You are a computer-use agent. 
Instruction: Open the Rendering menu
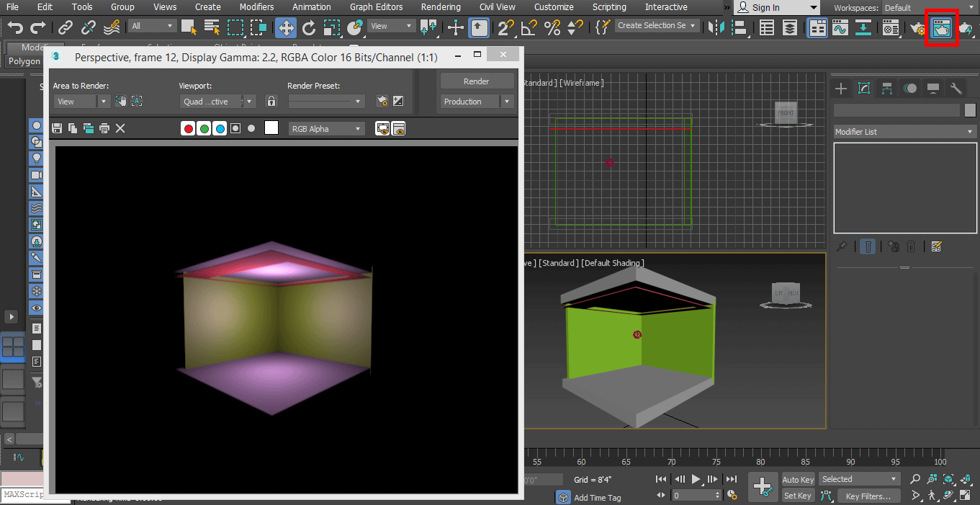441,7
